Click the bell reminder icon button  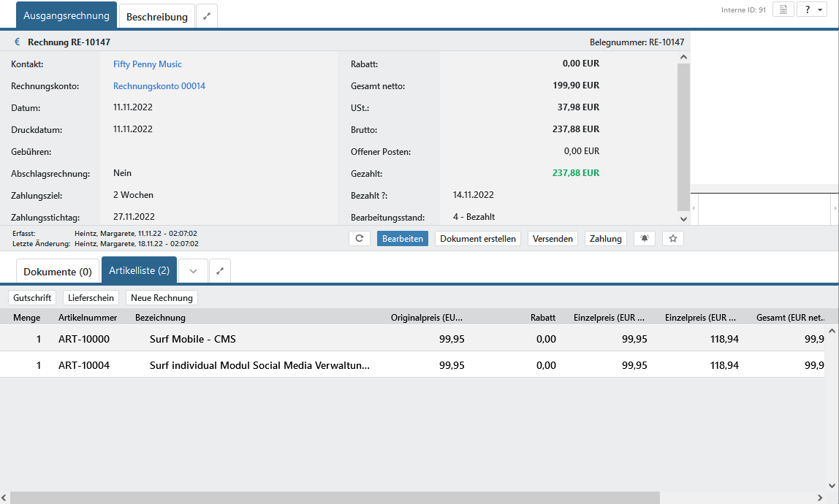coord(644,239)
